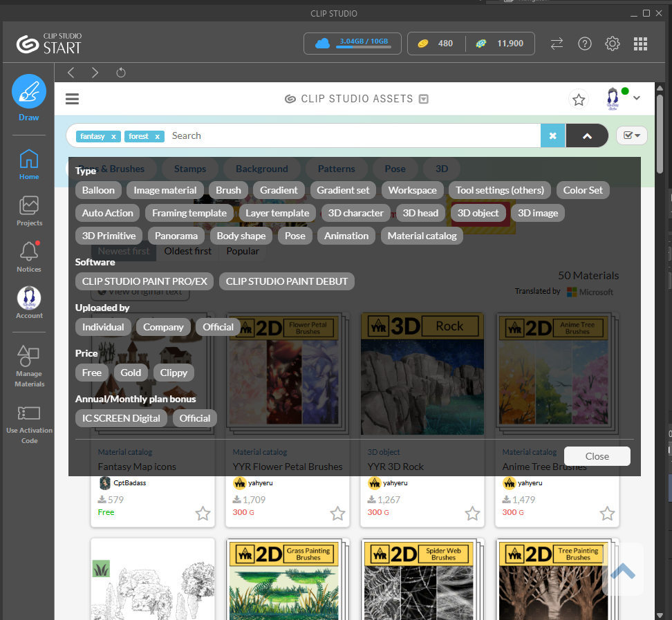The height and width of the screenshot is (620, 672).
Task: Open Use Activation Code
Action: [29, 424]
